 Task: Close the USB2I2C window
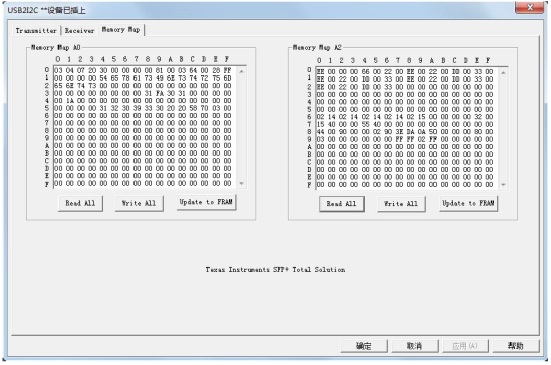[530, 7]
